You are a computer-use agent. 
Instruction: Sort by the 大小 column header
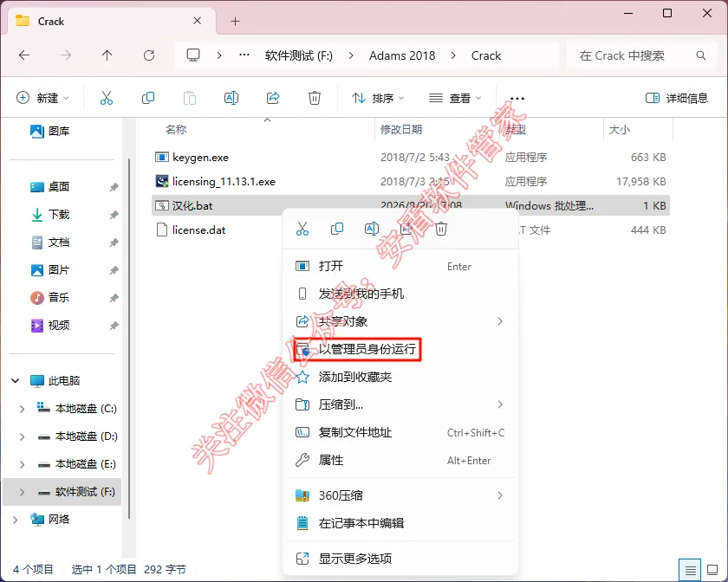[x=620, y=130]
